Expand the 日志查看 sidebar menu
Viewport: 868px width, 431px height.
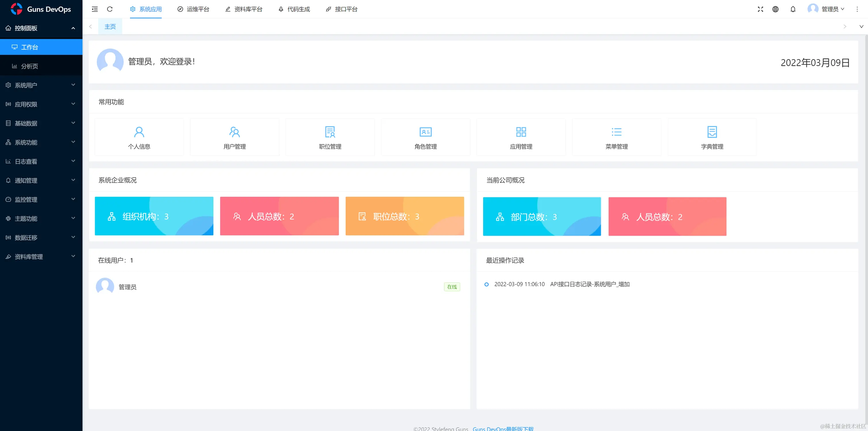pyautogui.click(x=41, y=161)
